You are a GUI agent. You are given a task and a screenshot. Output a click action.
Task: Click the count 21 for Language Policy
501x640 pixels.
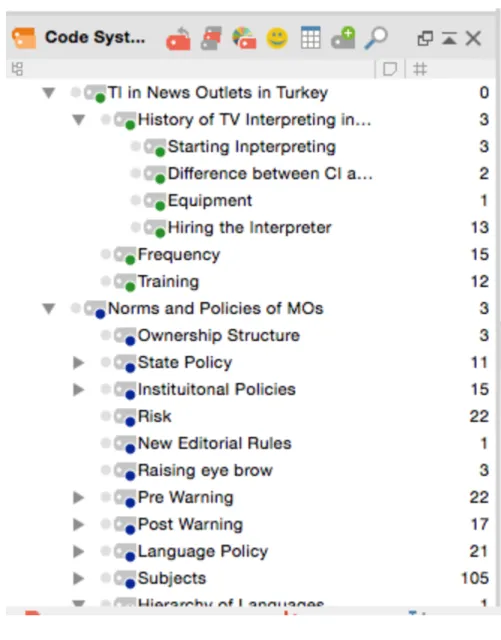[479, 551]
